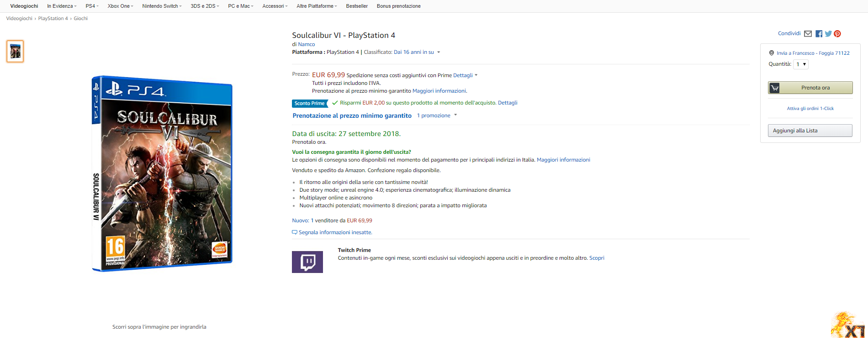
Task: Click the delivery location pin icon
Action: [x=772, y=53]
